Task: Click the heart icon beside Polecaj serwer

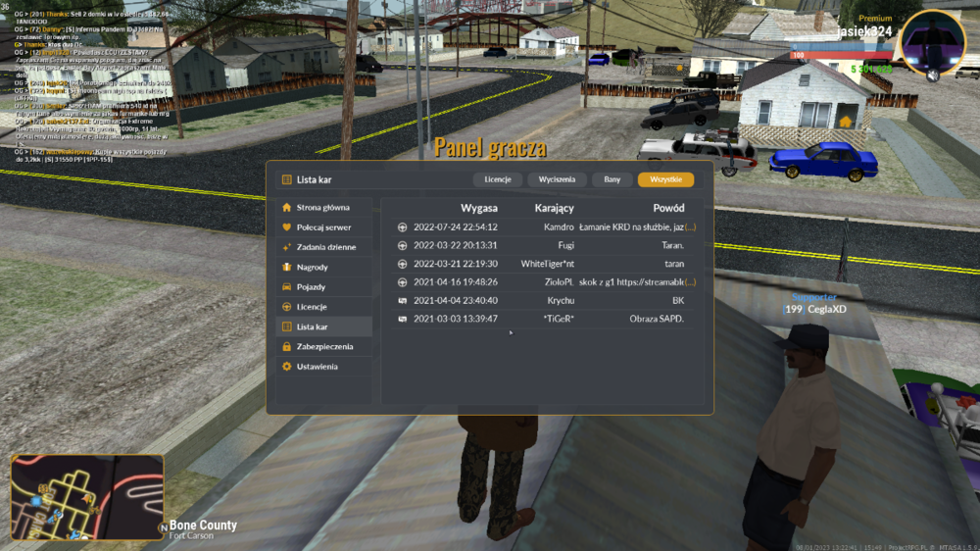Action: (x=287, y=227)
